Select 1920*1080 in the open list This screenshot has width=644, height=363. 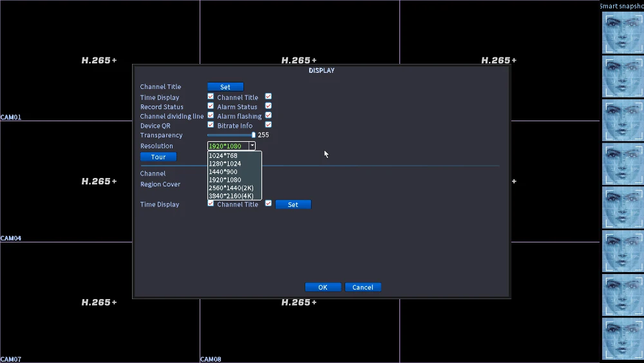pos(234,180)
